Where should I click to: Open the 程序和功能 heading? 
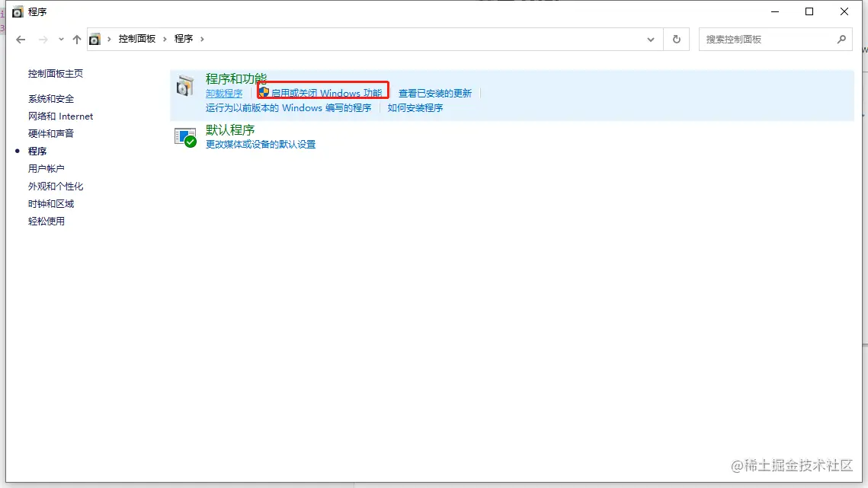tap(235, 78)
